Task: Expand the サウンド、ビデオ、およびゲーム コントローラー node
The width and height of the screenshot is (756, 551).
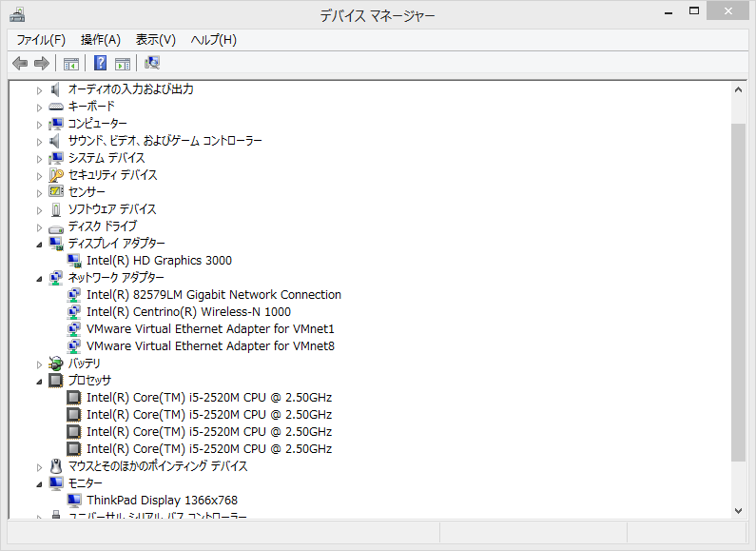Action: (x=40, y=142)
